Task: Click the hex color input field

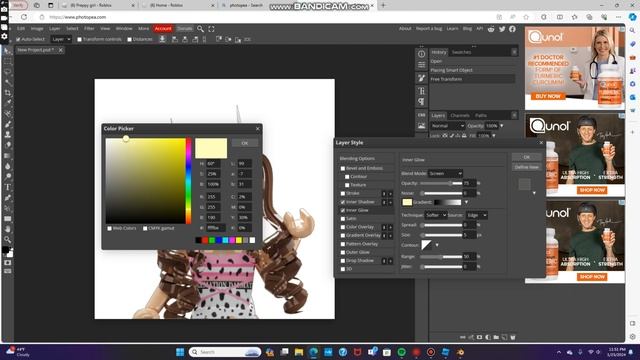Action: tap(215, 228)
